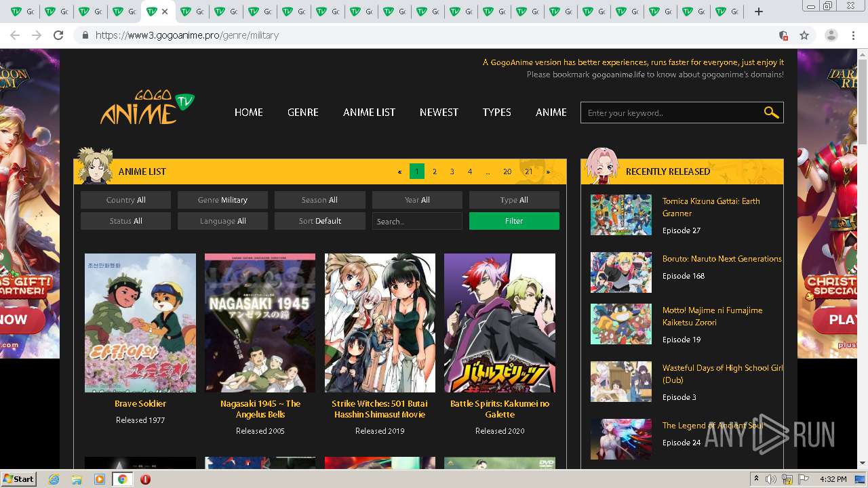Click the volume icon in the system tray

pos(770,479)
